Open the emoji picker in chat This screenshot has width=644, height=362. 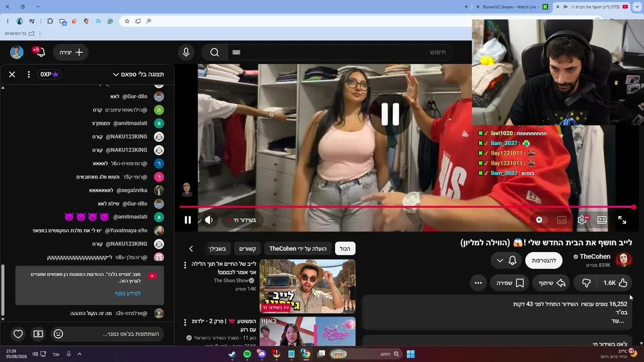pos(58,334)
